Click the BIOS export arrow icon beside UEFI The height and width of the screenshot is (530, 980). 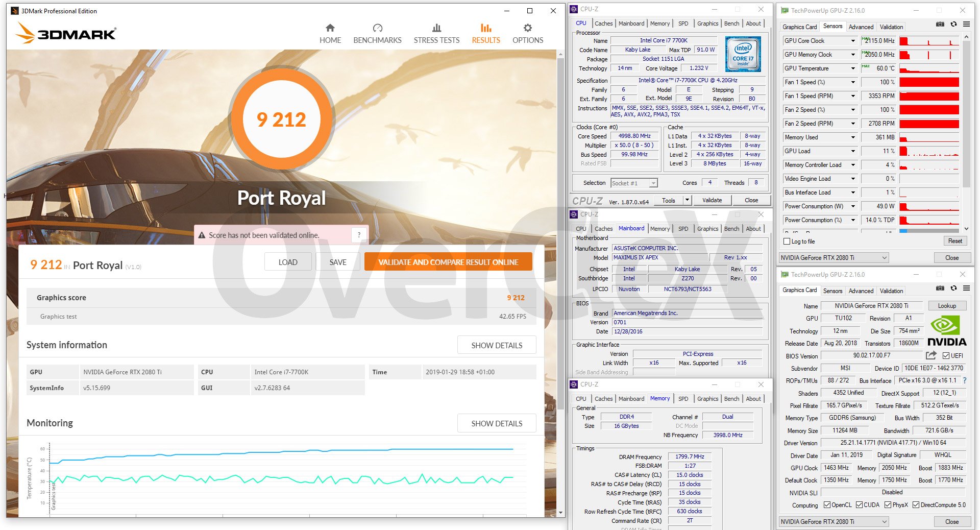click(x=931, y=355)
